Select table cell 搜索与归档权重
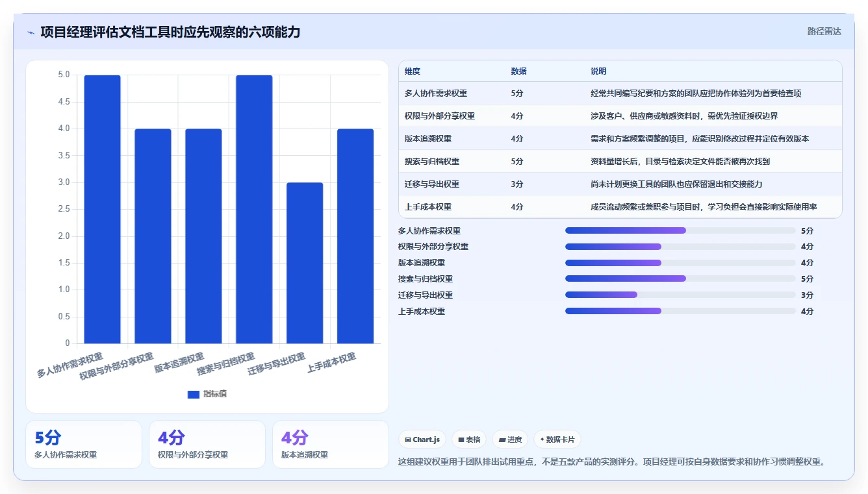 432,162
